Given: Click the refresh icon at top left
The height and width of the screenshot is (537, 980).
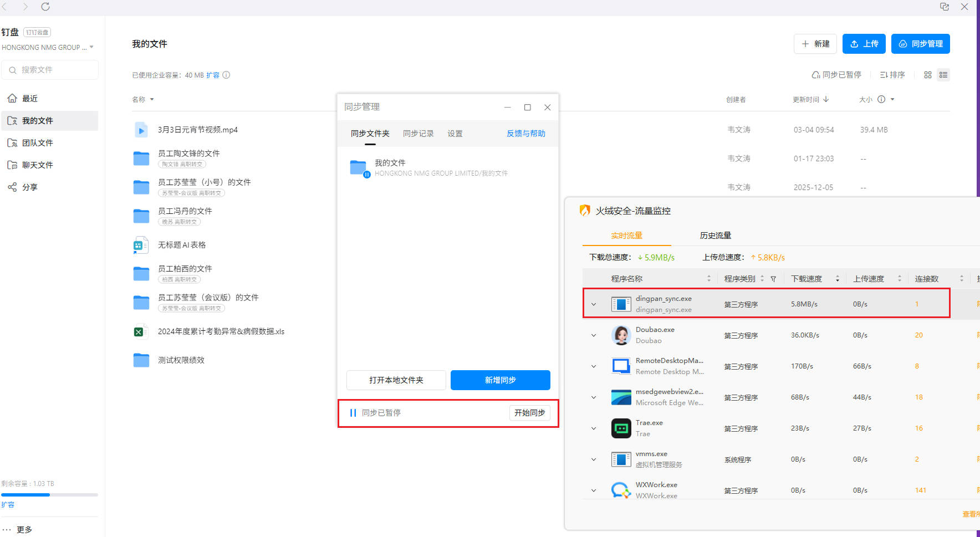Looking at the screenshot, I should [45, 7].
